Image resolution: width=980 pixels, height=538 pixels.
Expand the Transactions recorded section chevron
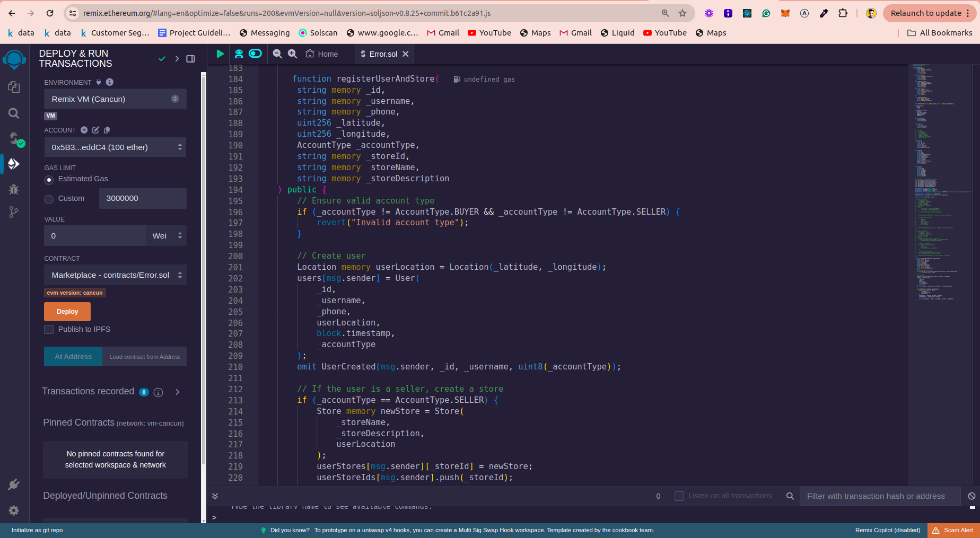pyautogui.click(x=178, y=392)
